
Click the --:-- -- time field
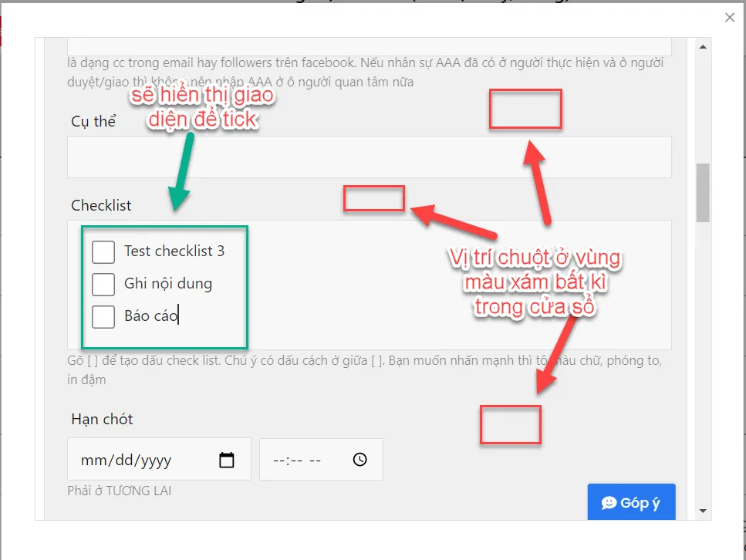click(321, 459)
